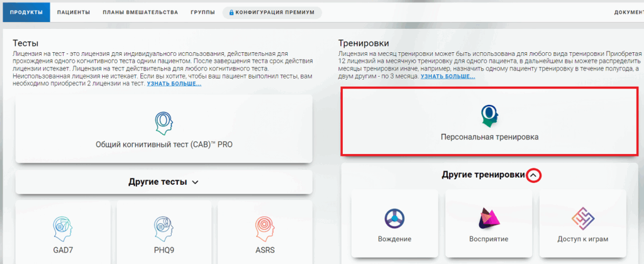Switch to the Пациенты tab

click(x=73, y=13)
